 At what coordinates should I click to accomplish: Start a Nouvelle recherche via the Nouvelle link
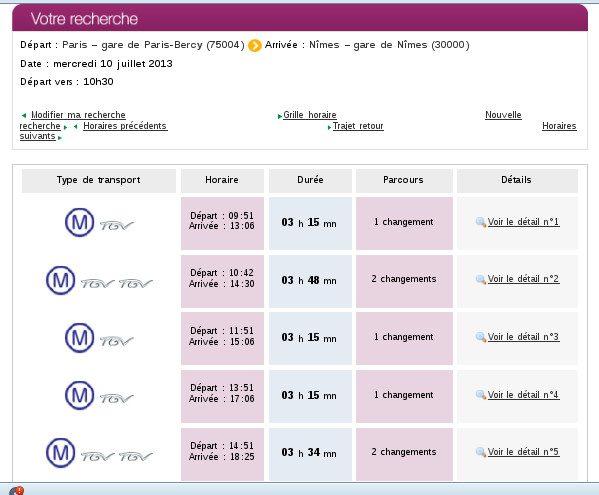coord(503,115)
